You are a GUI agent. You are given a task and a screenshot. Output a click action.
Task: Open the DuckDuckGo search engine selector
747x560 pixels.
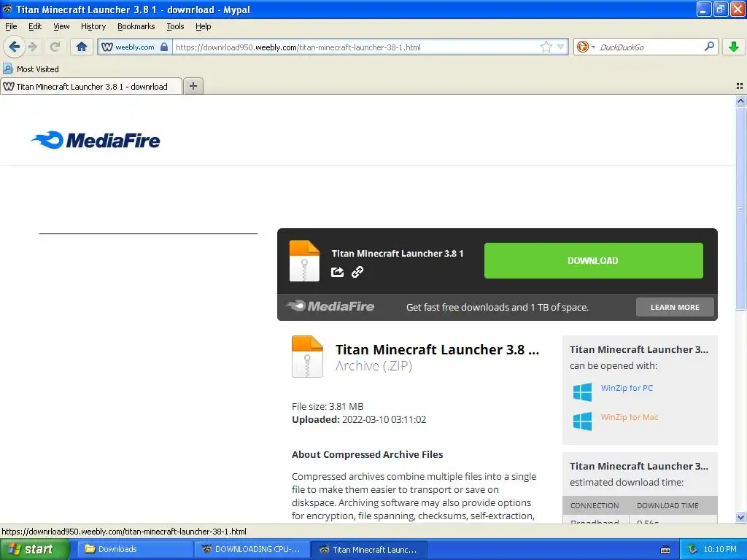tap(586, 47)
